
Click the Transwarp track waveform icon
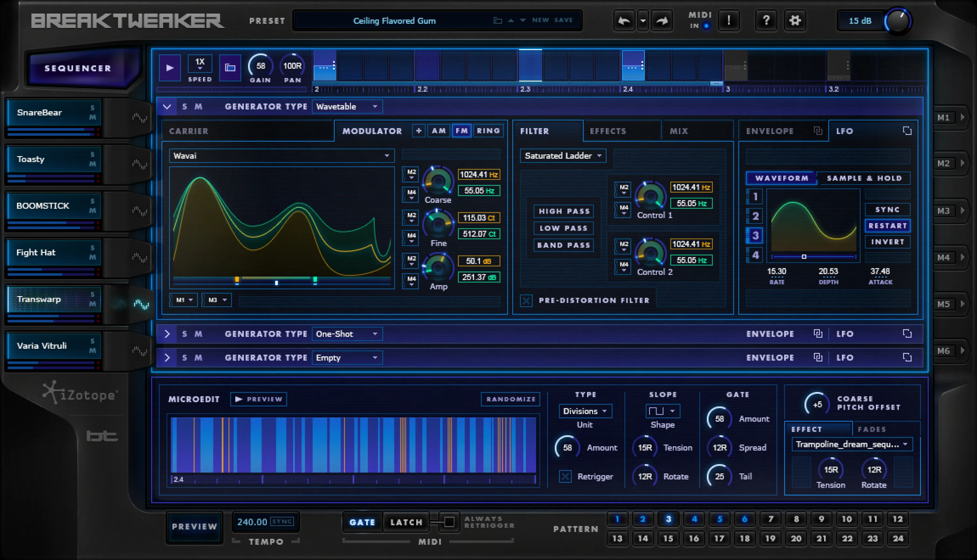[x=141, y=305]
